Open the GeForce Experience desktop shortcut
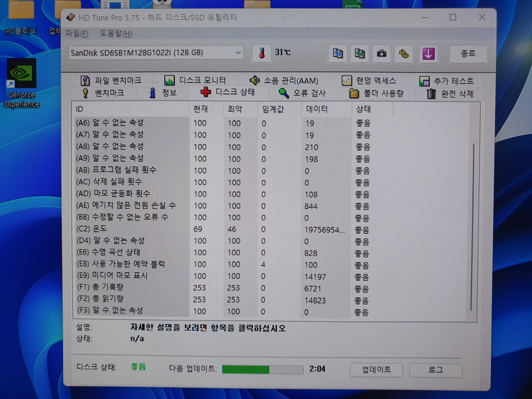This screenshot has height=399, width=532. (x=21, y=83)
